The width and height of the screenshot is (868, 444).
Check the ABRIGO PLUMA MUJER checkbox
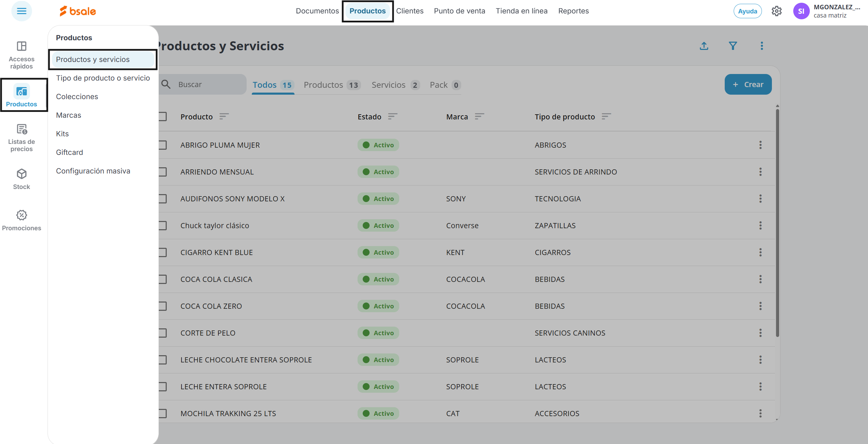click(163, 145)
